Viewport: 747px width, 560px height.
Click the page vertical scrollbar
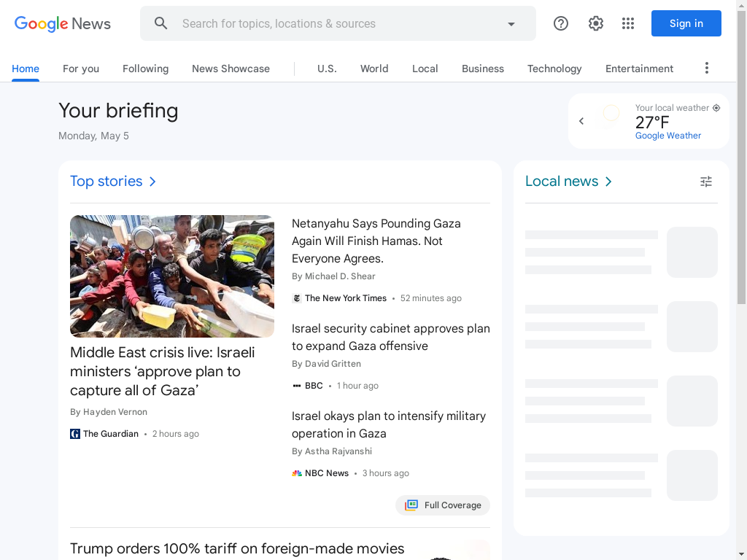pyautogui.click(x=741, y=157)
